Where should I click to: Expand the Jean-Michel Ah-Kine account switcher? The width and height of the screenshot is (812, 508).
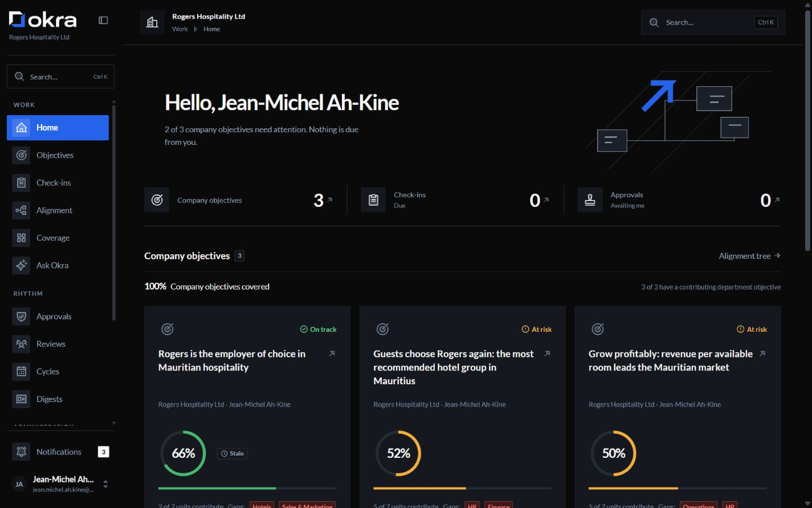coord(105,484)
